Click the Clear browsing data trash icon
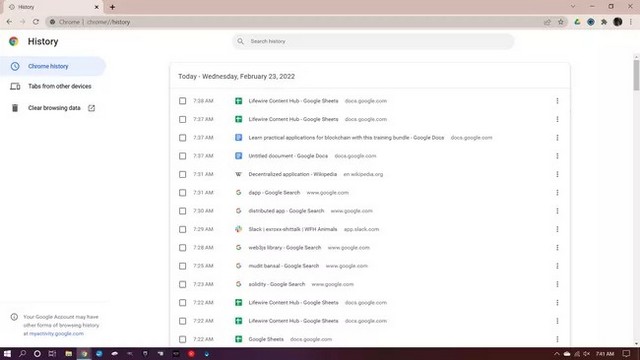Image resolution: width=640 pixels, height=360 pixels. click(x=15, y=108)
